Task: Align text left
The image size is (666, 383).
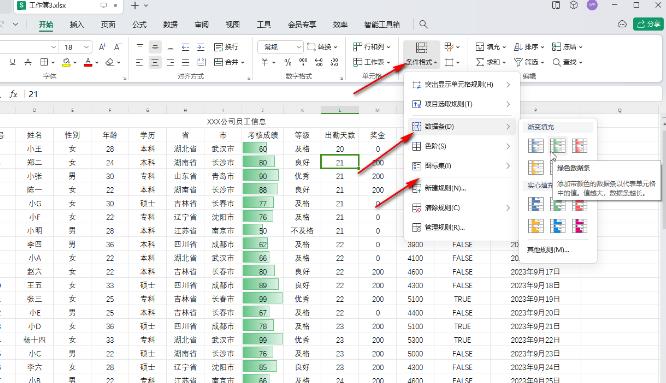Action: [x=140, y=62]
